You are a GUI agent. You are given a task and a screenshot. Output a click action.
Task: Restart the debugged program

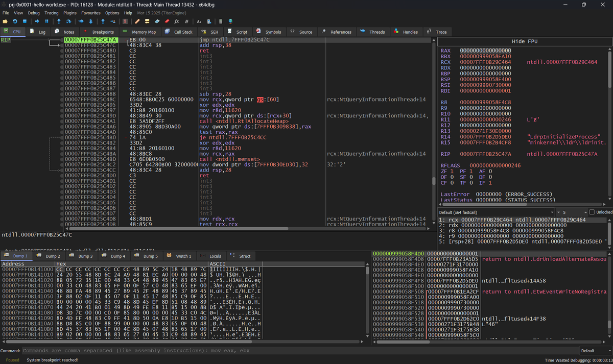point(14,21)
